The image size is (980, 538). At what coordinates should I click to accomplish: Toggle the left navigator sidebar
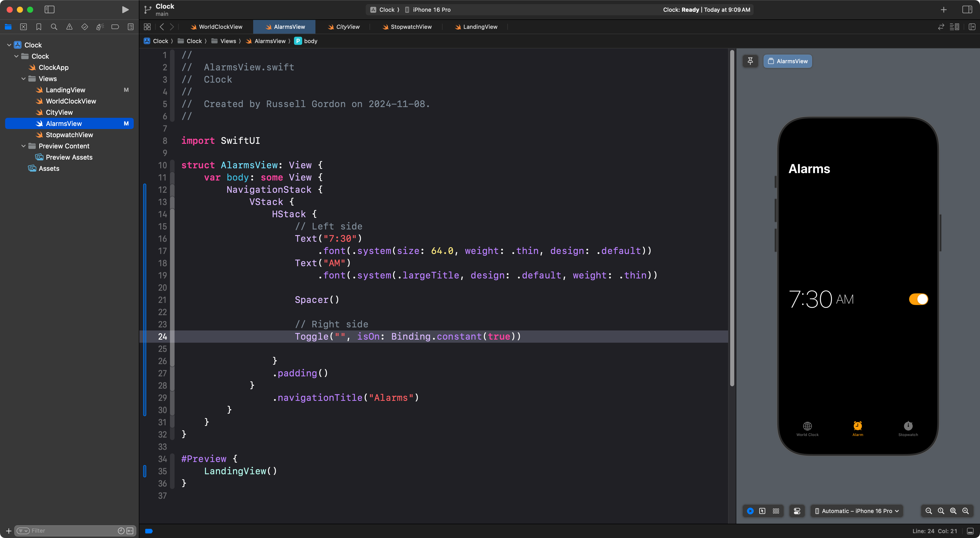click(50, 9)
